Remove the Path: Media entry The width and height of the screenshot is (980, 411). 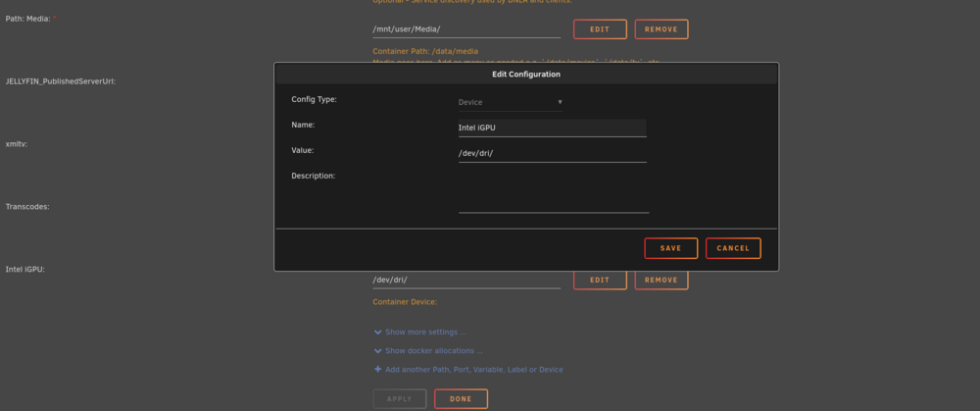click(661, 29)
